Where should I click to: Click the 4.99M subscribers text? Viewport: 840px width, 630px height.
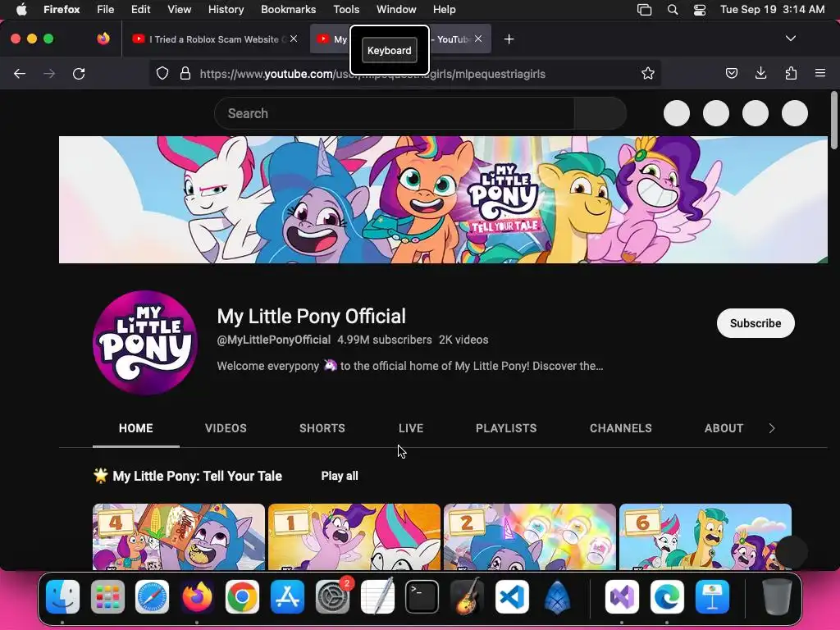point(385,340)
